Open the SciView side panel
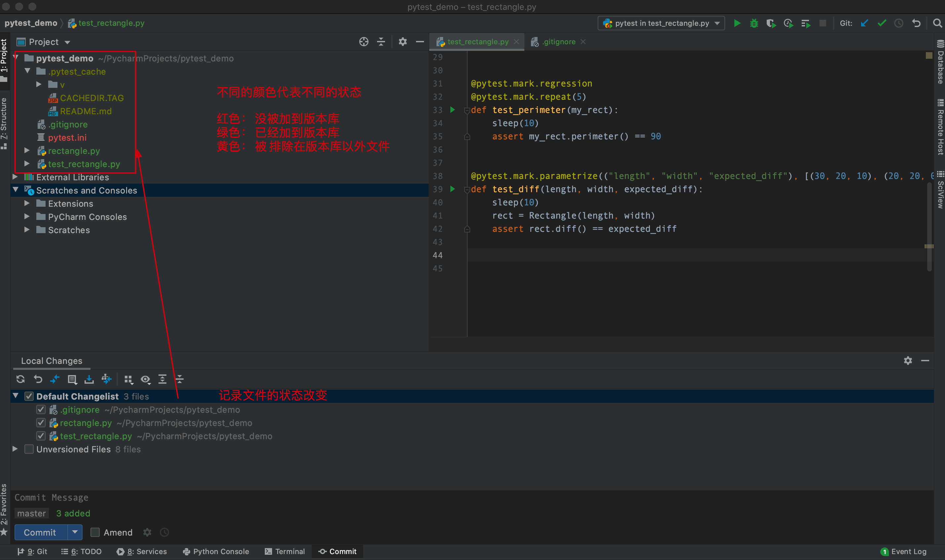 pos(940,189)
